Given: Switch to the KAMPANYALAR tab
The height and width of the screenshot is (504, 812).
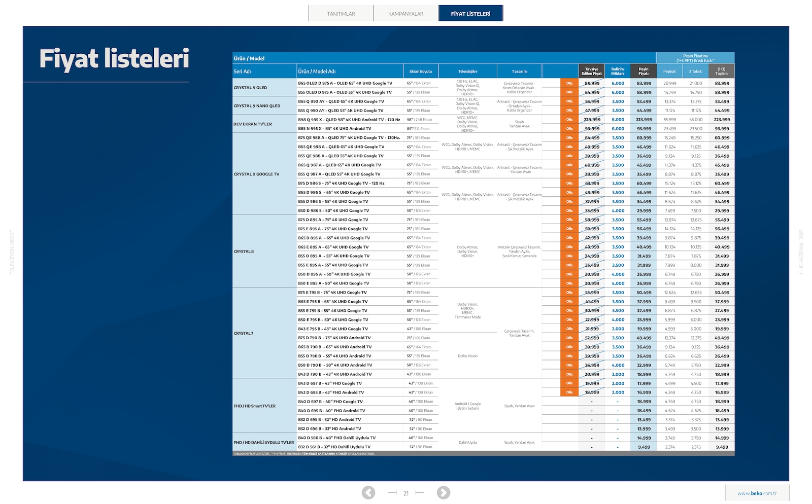Looking at the screenshot, I should [405, 14].
